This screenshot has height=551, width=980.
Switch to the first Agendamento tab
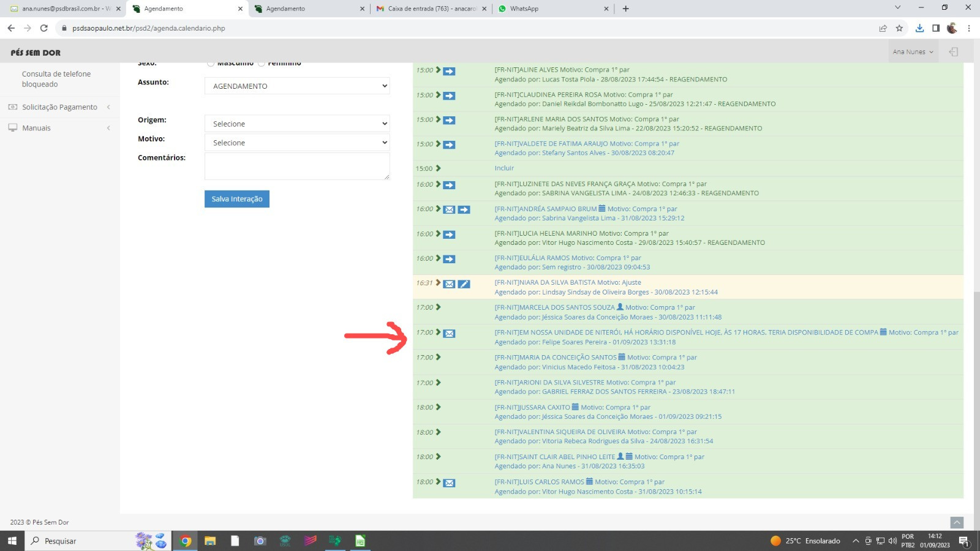[x=187, y=9]
